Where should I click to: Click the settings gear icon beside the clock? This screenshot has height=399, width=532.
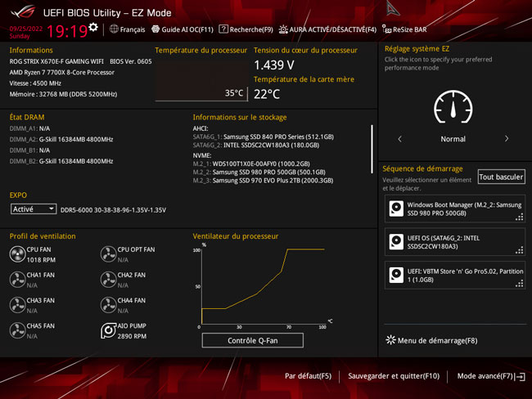tap(93, 27)
